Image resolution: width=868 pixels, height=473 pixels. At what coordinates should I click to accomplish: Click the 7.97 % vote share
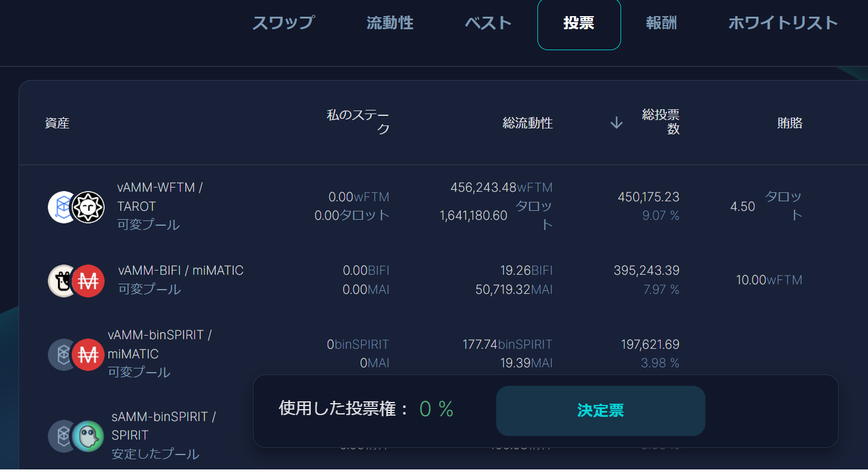(661, 290)
